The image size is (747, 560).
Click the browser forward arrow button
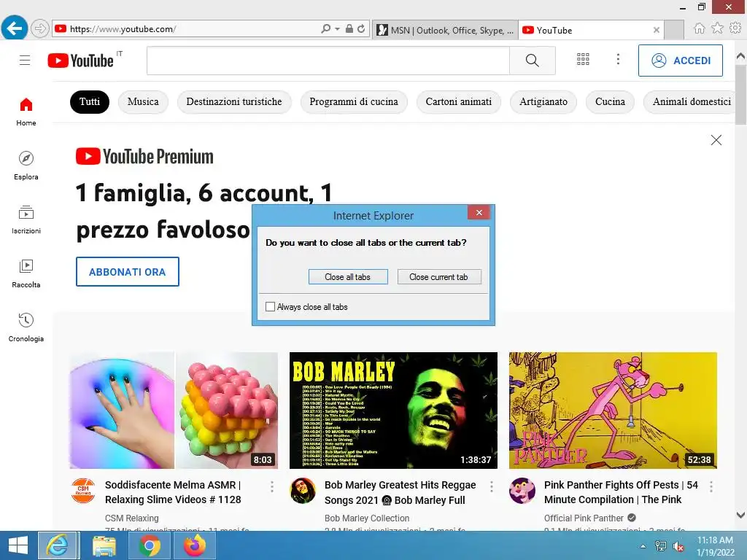tap(40, 29)
